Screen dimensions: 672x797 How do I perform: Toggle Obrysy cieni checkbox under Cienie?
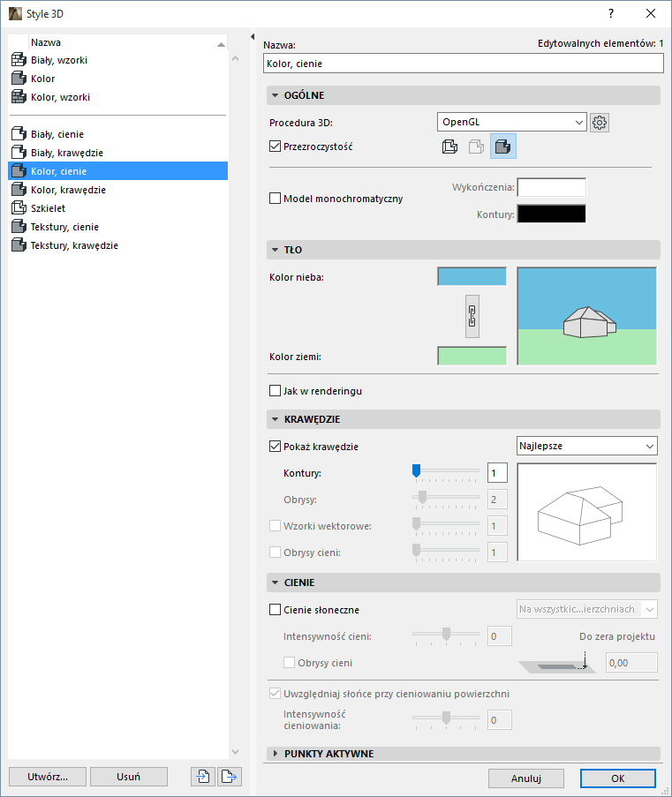pos(289,662)
